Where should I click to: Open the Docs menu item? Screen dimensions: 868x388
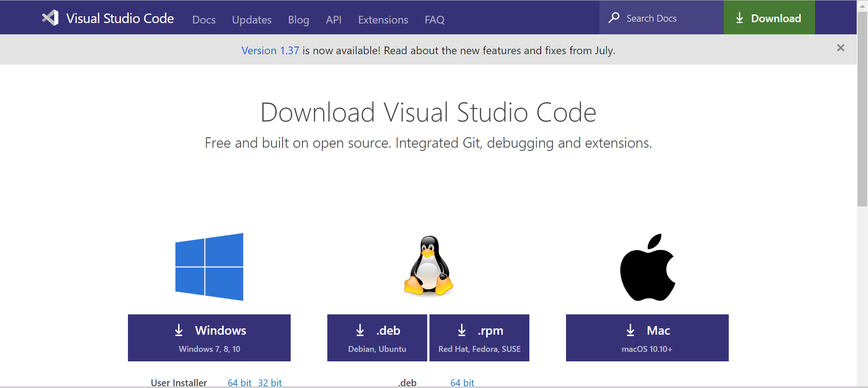[x=204, y=20]
